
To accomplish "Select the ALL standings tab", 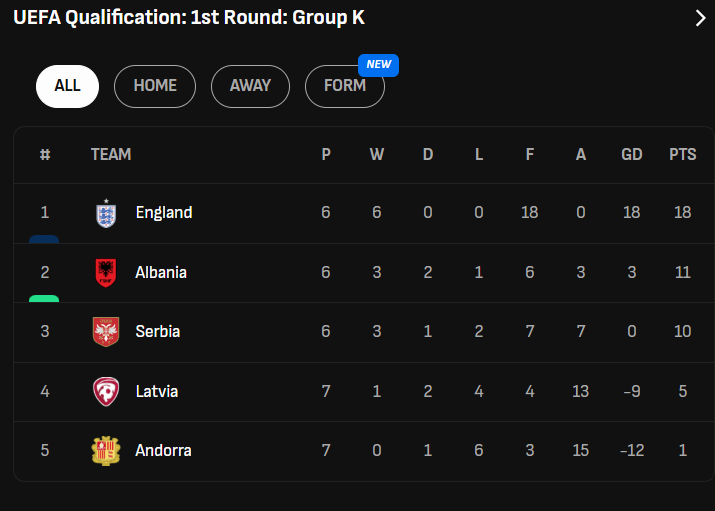I will 67,86.
